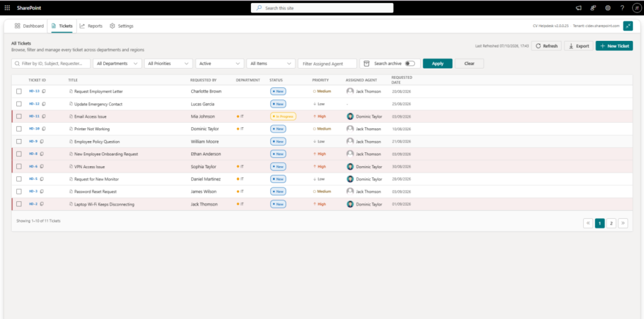
Task: Jump to the last page arrow
Action: 623,223
